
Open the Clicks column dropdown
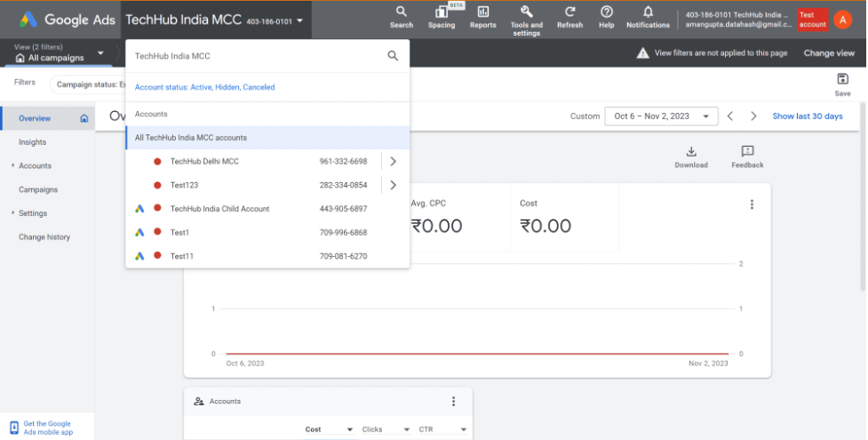point(386,429)
